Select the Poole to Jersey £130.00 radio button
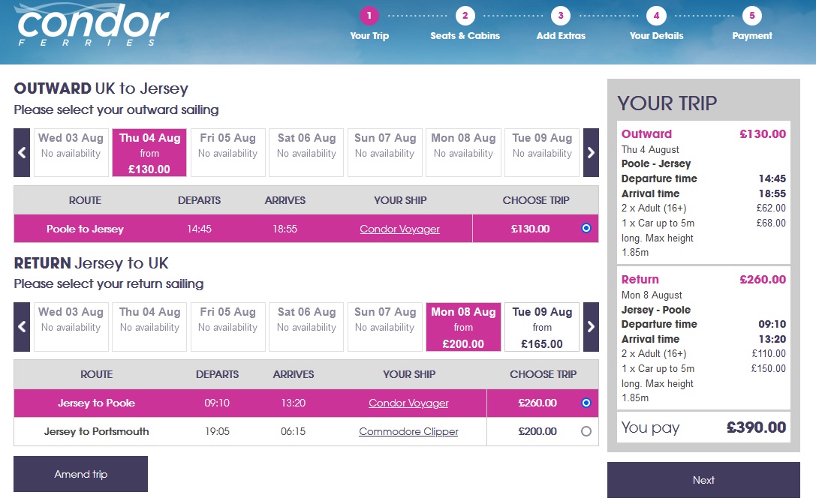The image size is (816, 504). [586, 228]
